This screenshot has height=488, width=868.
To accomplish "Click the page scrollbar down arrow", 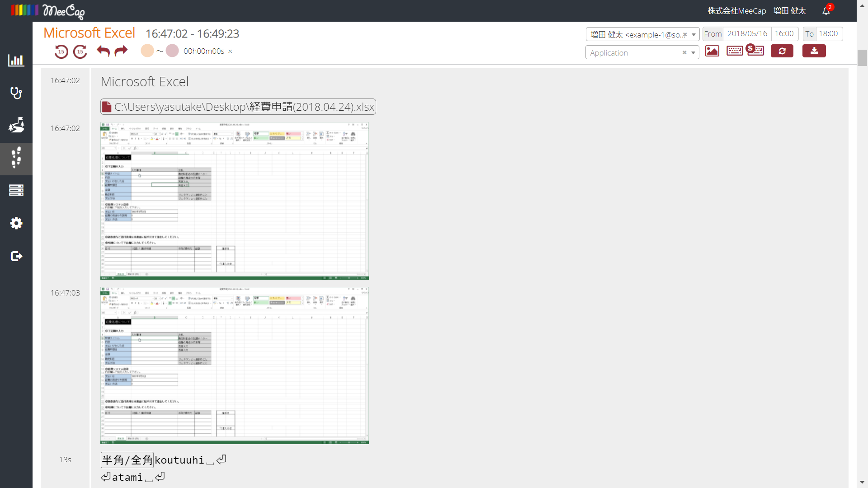I will click(862, 483).
